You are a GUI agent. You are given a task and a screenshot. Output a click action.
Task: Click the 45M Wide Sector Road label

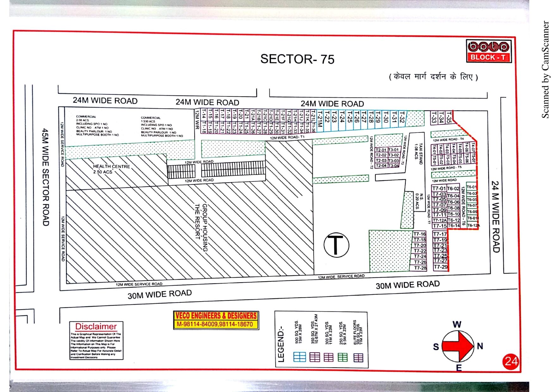pos(46,177)
